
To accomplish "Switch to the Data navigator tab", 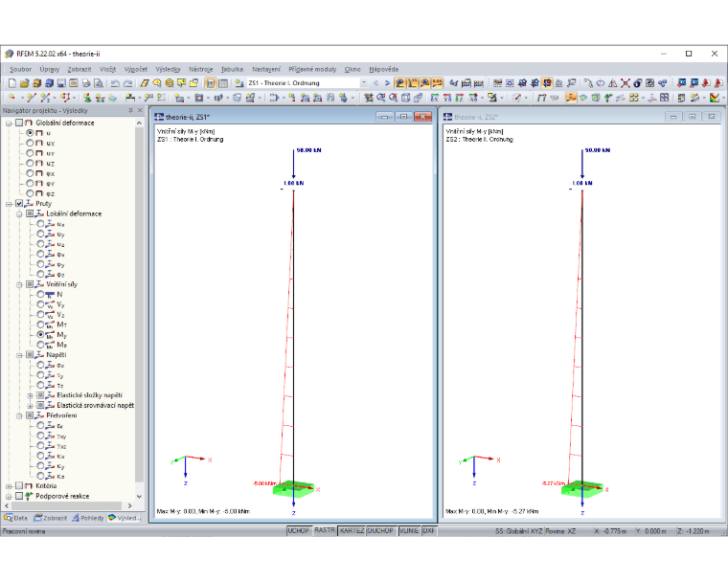I will tap(16, 518).
